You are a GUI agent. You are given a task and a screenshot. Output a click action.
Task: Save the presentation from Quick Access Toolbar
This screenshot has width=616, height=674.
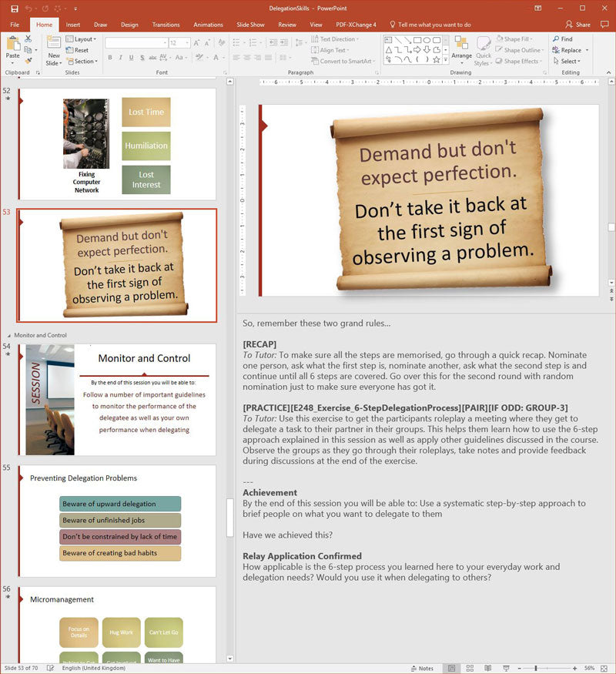tap(15, 8)
